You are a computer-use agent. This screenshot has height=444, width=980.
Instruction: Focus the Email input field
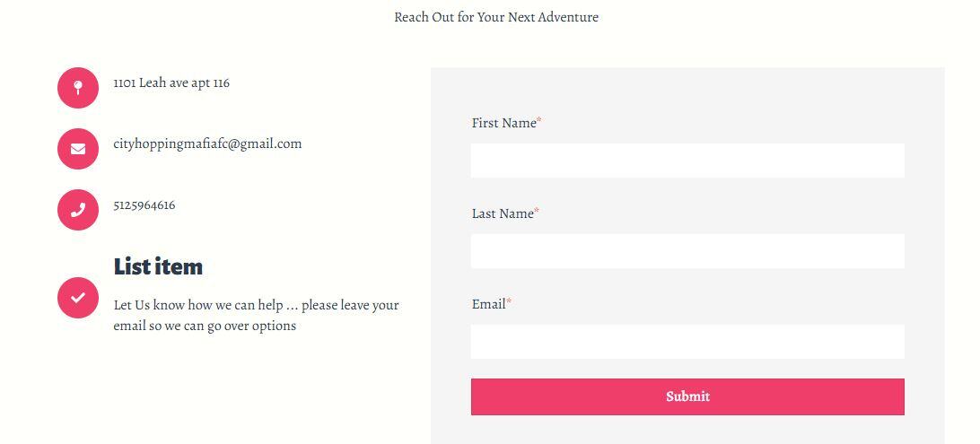tap(687, 342)
